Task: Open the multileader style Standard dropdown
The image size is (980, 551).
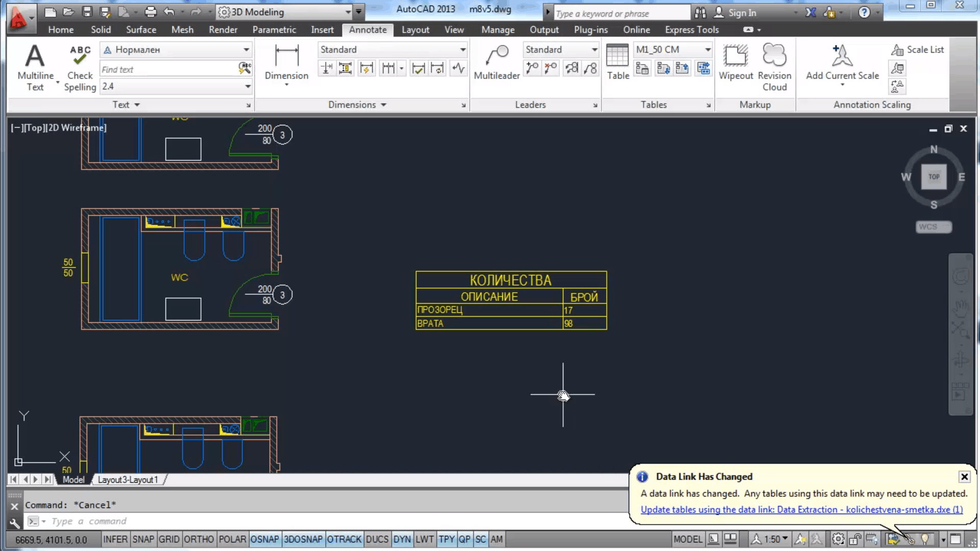Action: click(x=560, y=49)
